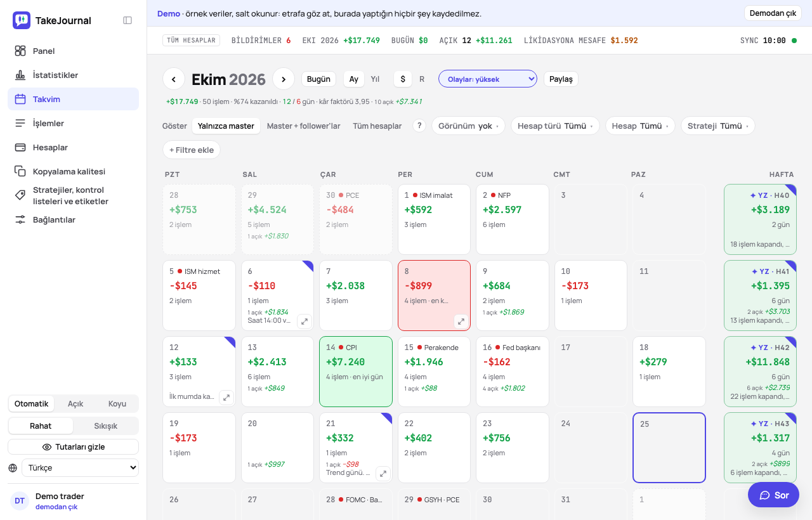Image resolution: width=812 pixels, height=520 pixels.
Task: Open the help question-mark next to Tüm hesaplar
Action: [x=419, y=126]
